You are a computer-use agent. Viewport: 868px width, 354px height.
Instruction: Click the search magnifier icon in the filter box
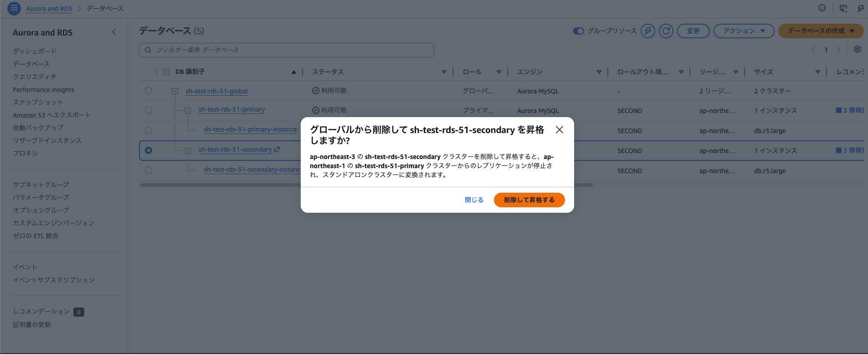tap(148, 50)
